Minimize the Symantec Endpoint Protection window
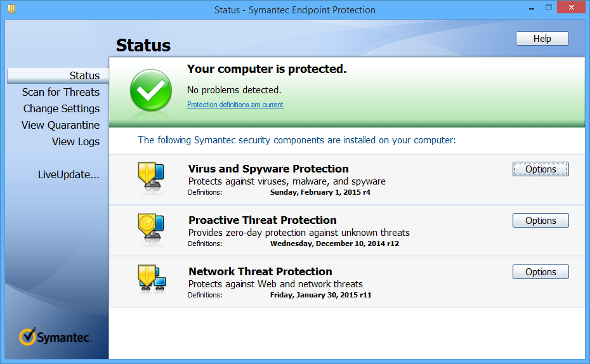590x364 pixels. pyautogui.click(x=530, y=8)
